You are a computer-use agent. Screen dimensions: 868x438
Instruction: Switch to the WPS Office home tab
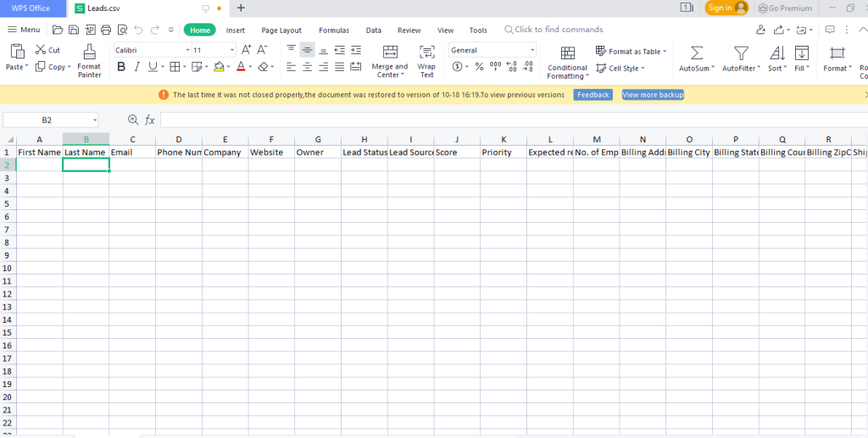(x=31, y=8)
